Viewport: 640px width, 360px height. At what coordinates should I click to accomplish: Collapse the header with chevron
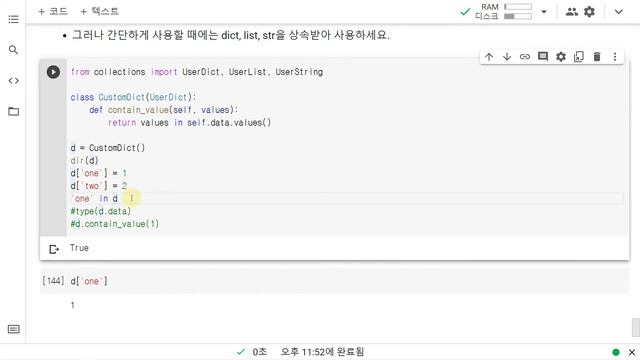(x=619, y=11)
